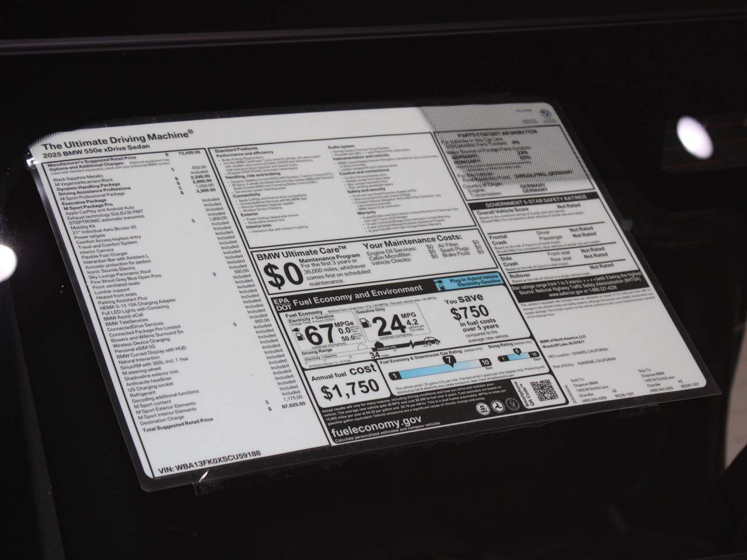Image resolution: width=747 pixels, height=560 pixels.
Task: Select 'Heated front seats' line
Action: click(117, 296)
